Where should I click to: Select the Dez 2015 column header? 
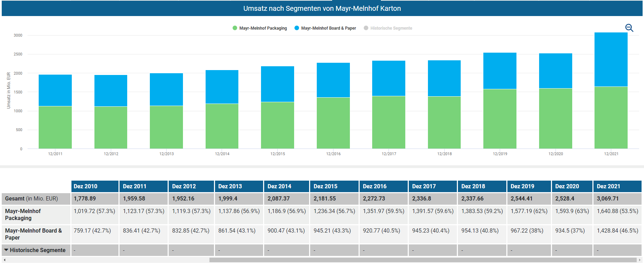[325, 186]
